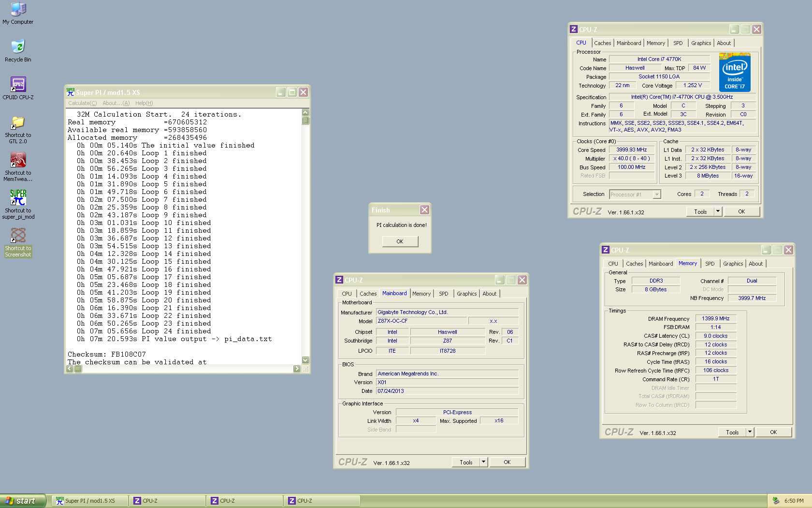Switch to Graphics tab in Memory CPU-Z window
The width and height of the screenshot is (812, 508).
point(733,264)
